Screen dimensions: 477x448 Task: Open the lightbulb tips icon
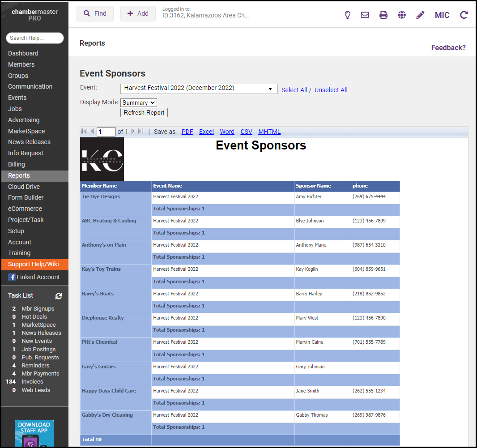pyautogui.click(x=347, y=15)
